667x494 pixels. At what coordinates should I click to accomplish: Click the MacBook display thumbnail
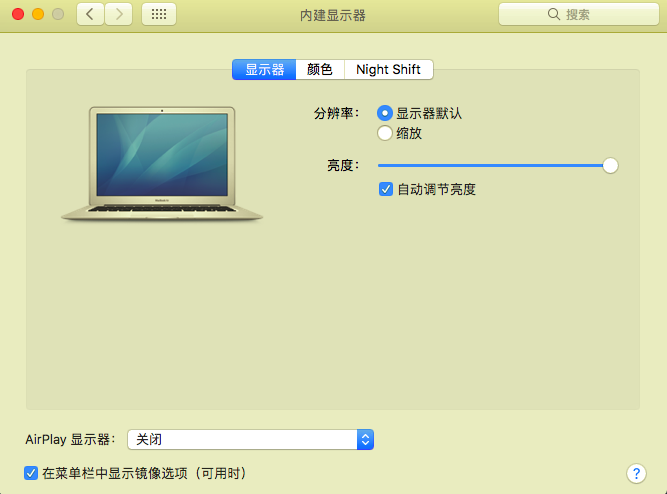tap(162, 164)
